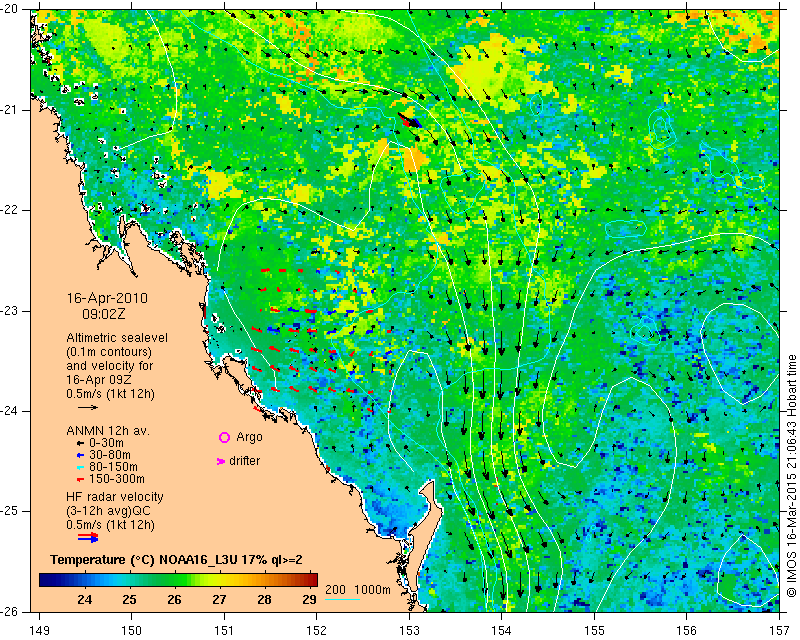Click the 'Altimetric sealevel' legend text

(117, 338)
